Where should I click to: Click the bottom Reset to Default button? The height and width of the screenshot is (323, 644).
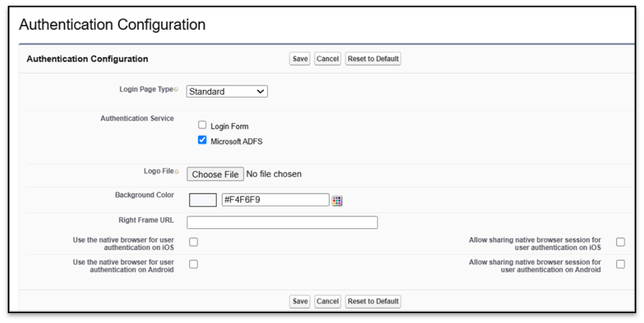pyautogui.click(x=373, y=301)
